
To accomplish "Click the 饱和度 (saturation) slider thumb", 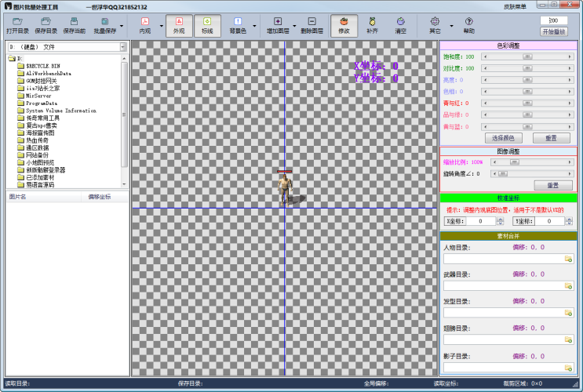I will [527, 56].
